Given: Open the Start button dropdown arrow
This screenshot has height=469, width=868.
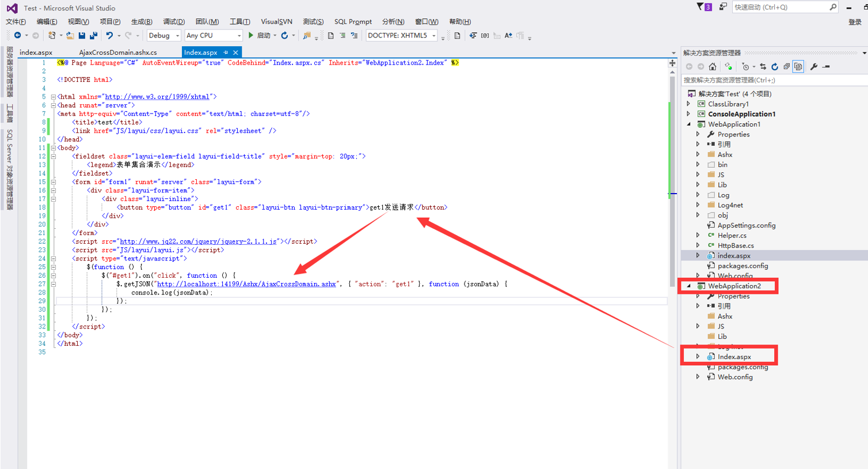Looking at the screenshot, I should click(275, 36).
